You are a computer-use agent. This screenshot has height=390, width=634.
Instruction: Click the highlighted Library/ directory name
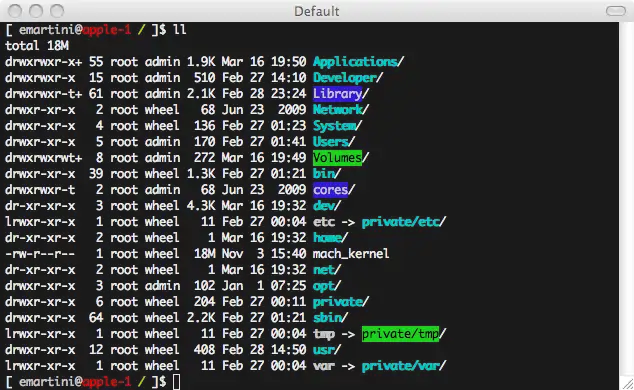[x=341, y=94]
